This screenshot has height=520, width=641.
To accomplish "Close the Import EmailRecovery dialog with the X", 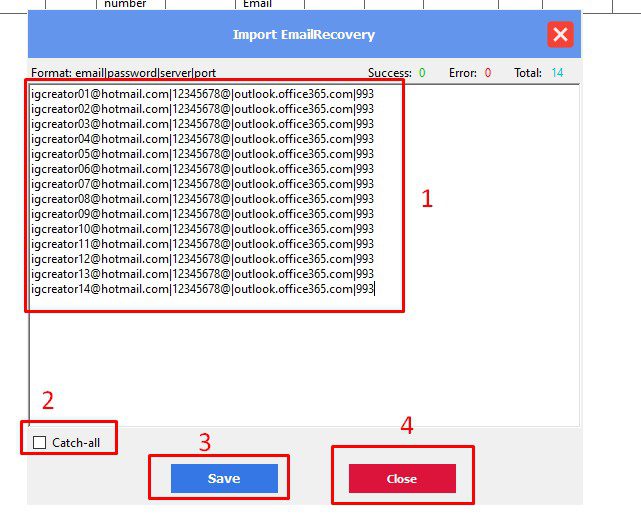I will click(560, 34).
